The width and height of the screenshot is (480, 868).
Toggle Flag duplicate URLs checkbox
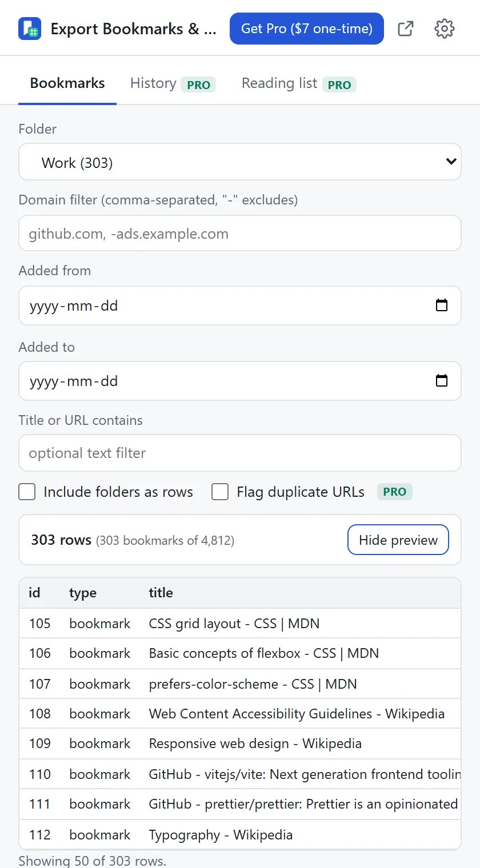pos(220,492)
